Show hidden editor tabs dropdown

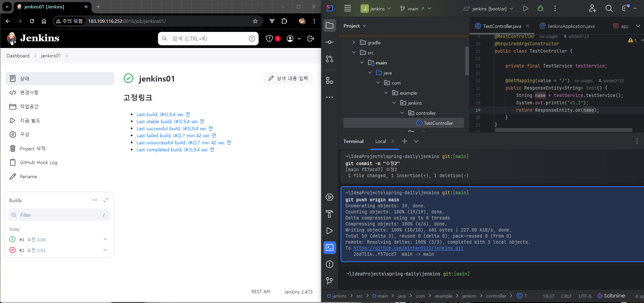638,26
